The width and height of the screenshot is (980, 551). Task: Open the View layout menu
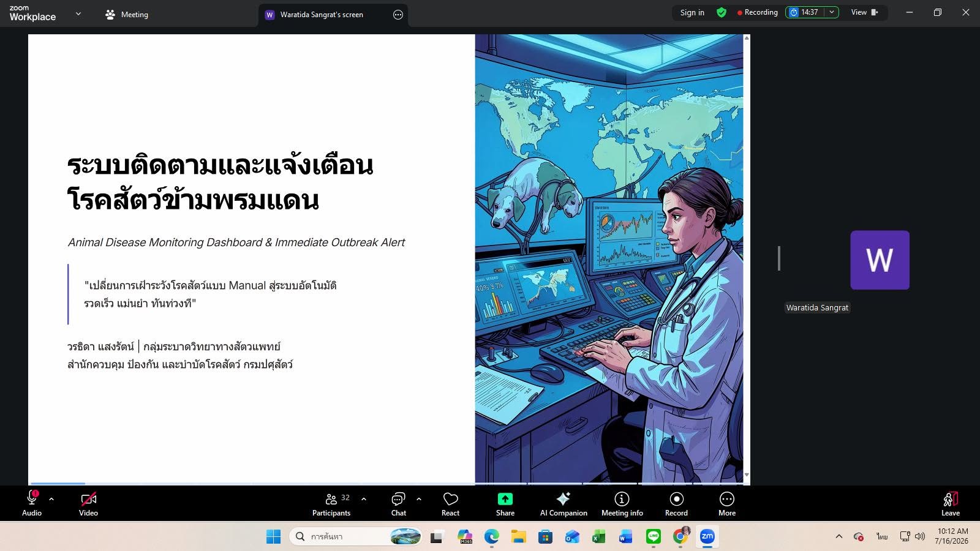(x=865, y=12)
